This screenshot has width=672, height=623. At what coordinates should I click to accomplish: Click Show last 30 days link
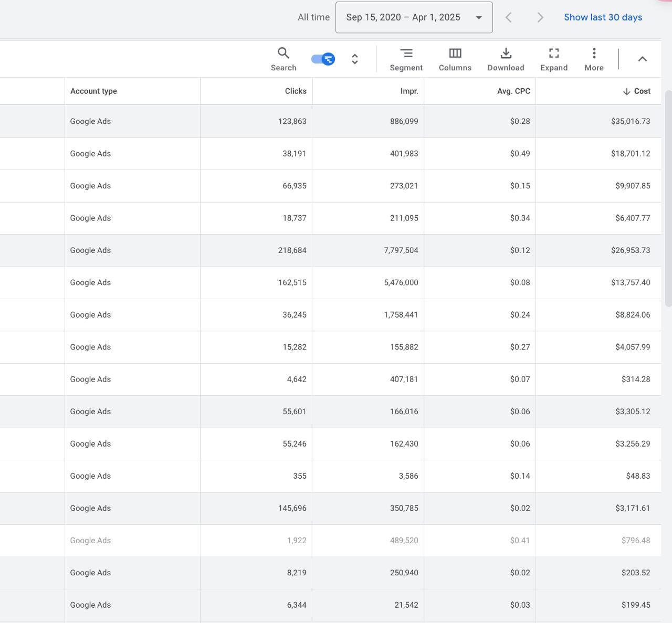(x=603, y=17)
